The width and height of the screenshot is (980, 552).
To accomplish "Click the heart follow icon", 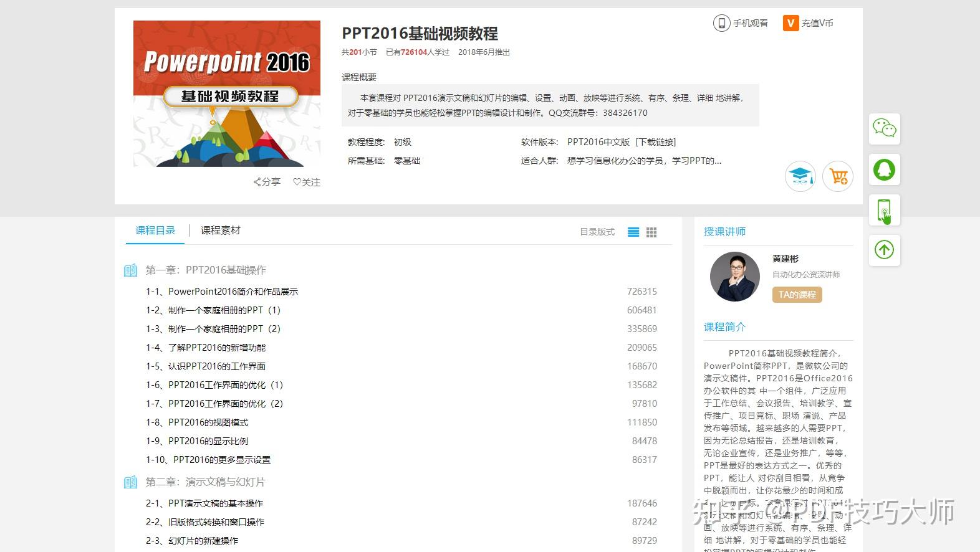I will click(297, 182).
